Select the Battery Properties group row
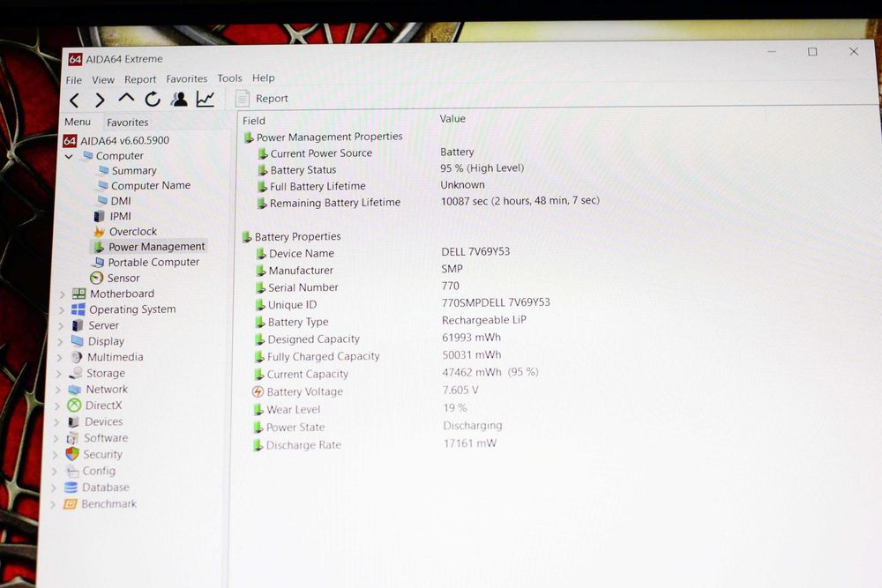Screen dimensions: 882x588 pos(292,237)
